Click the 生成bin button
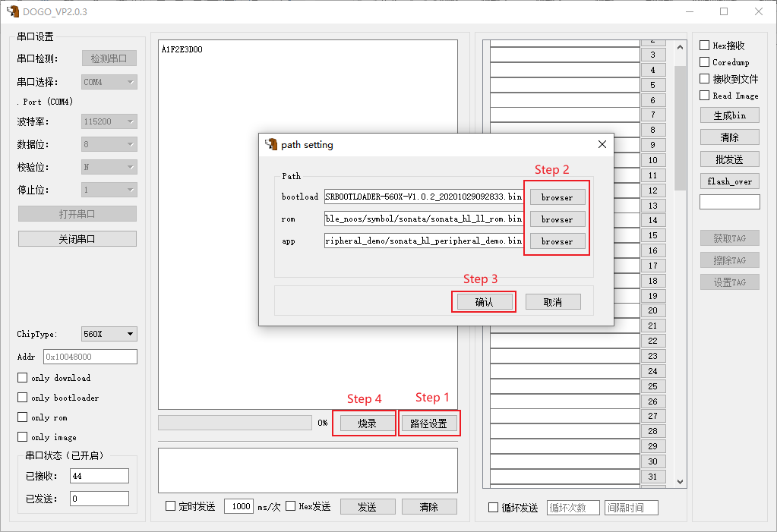 coord(729,115)
